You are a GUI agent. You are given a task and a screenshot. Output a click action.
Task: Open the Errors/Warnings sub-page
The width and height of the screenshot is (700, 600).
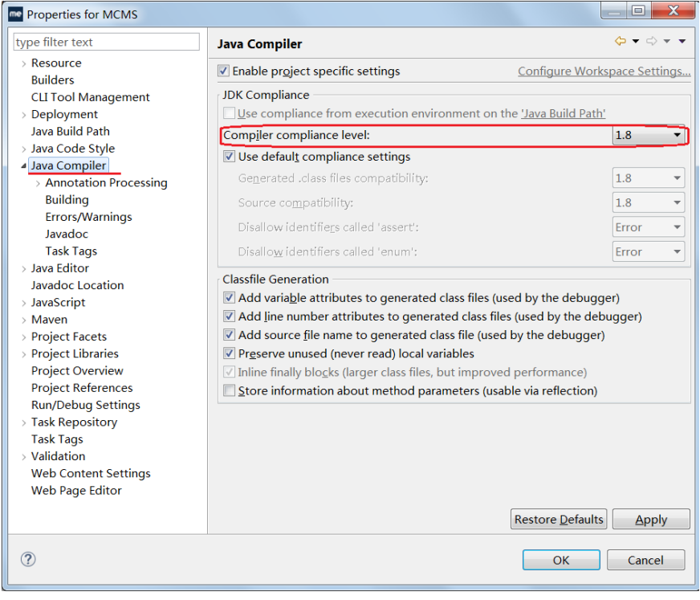click(x=88, y=217)
